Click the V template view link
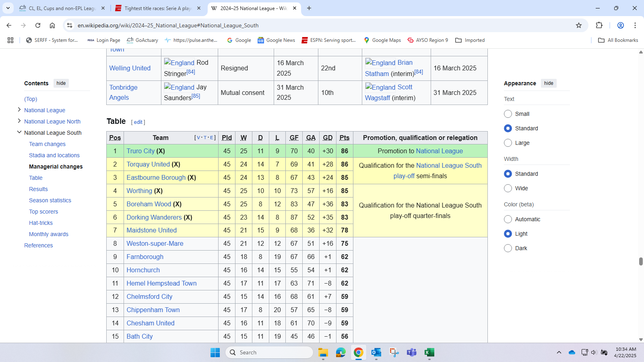Screen dimensions: 644x362 (198, 138)
